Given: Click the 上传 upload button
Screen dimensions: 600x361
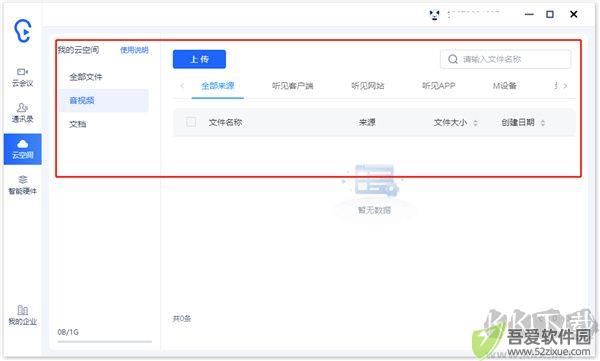Looking at the screenshot, I should 199,59.
